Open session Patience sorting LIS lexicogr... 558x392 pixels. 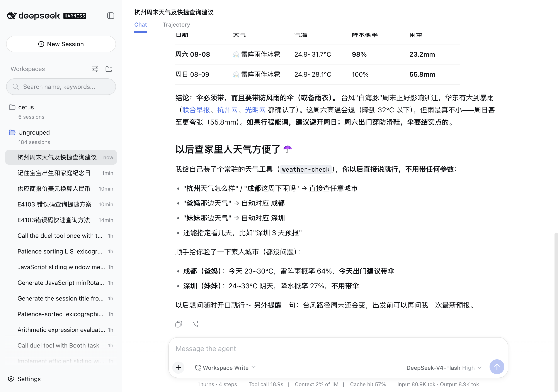coord(61,251)
